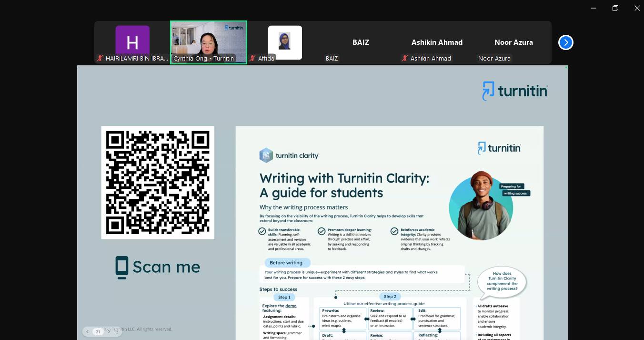Show more participants with the blue arrow
Image resolution: width=644 pixels, height=340 pixels.
tap(565, 42)
